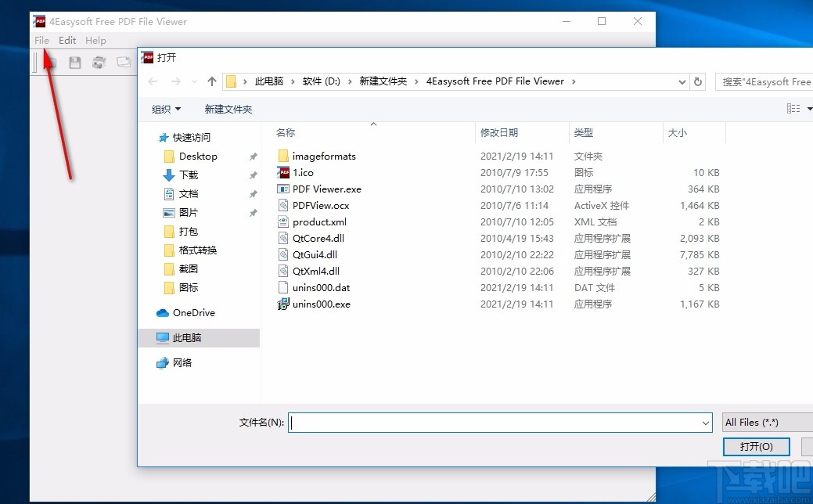Select the Save toolbar icon

tap(74, 62)
